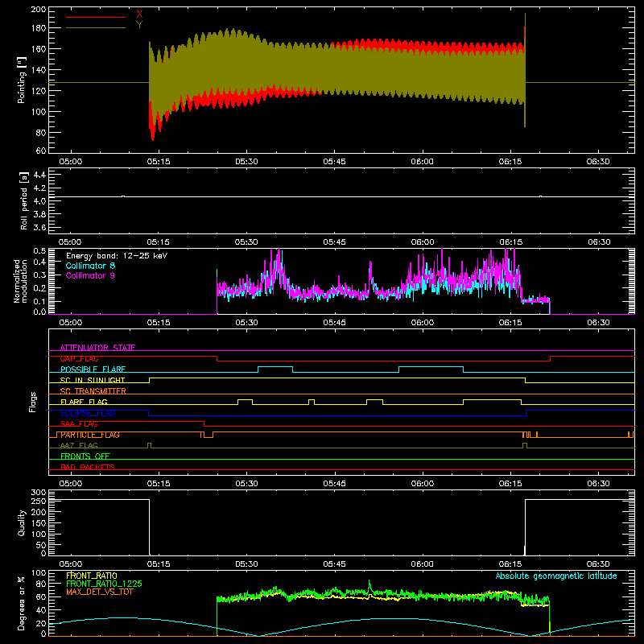The image size is (644, 644).
Task: Select the 'Energy band: 12-25 keV' label
Action: tap(117, 256)
